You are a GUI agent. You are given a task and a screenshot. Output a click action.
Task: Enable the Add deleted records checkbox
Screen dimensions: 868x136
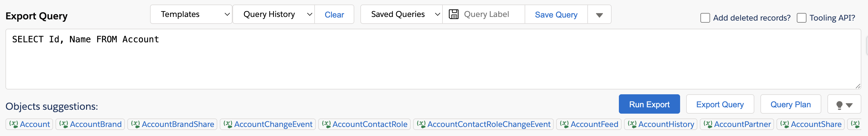pyautogui.click(x=705, y=18)
